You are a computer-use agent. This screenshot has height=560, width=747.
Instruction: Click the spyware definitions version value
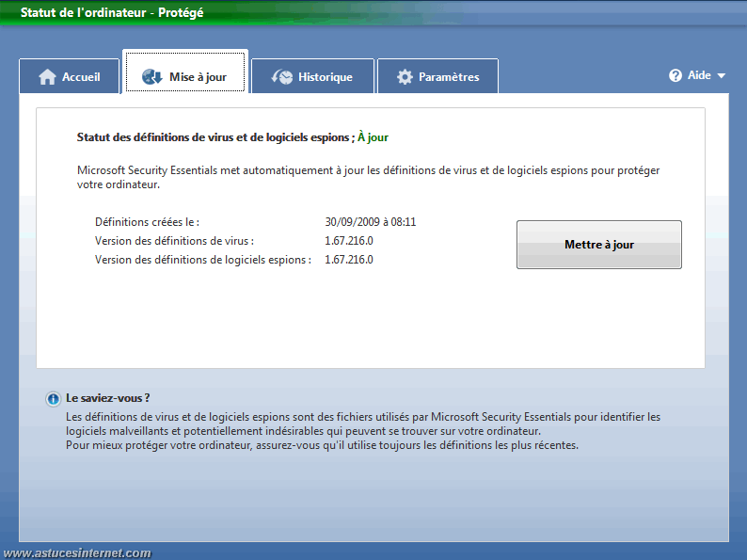pyautogui.click(x=349, y=260)
